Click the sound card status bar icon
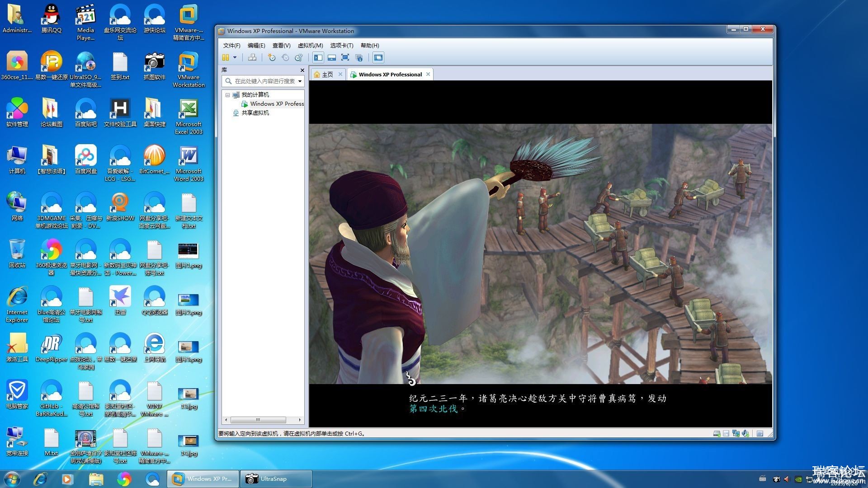This screenshot has width=868, height=488. tap(745, 434)
